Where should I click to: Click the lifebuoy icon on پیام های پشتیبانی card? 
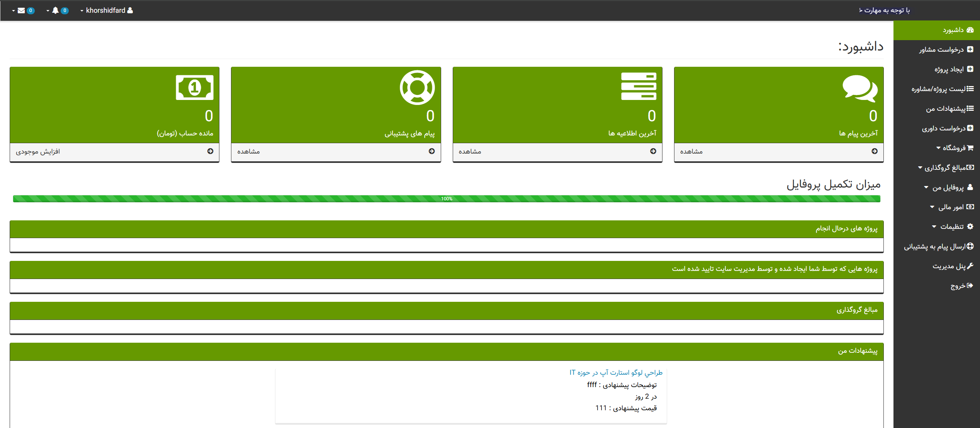click(417, 87)
